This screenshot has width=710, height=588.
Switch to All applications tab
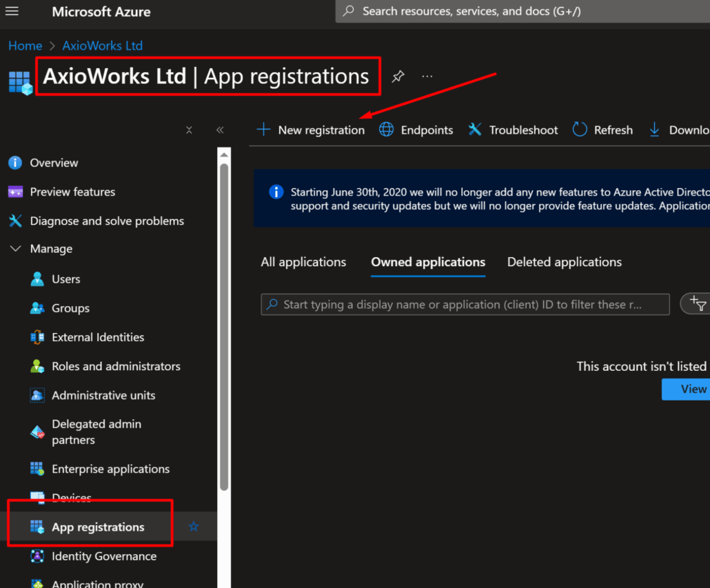(x=303, y=262)
